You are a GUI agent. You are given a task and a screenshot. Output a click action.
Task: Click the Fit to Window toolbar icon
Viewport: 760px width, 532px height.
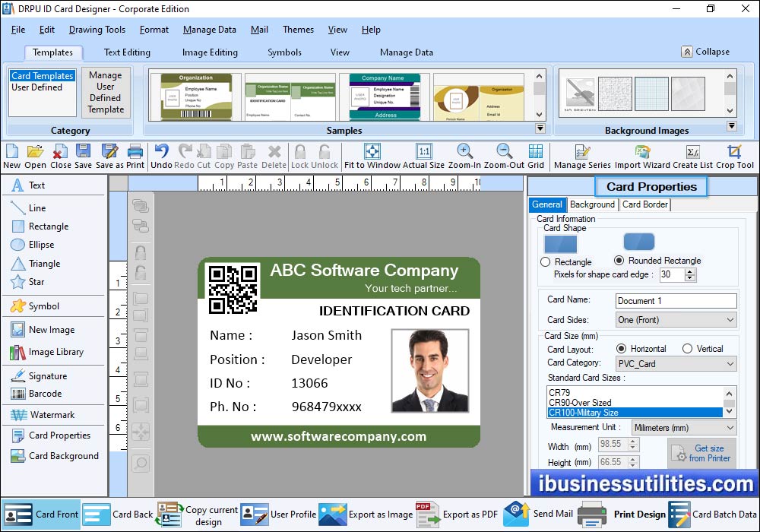point(372,152)
